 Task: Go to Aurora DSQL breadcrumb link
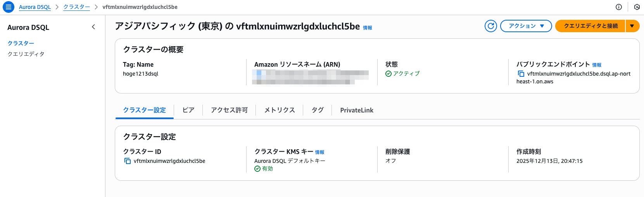click(x=35, y=7)
